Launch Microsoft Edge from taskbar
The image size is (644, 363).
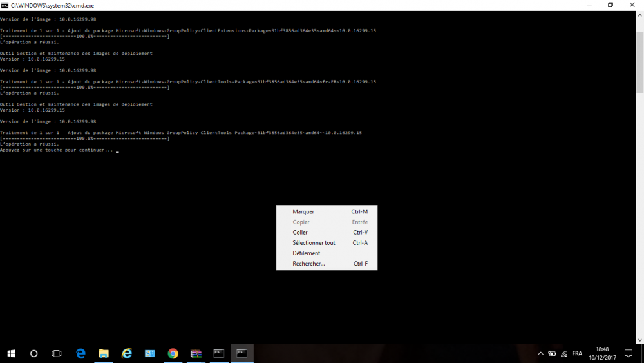pos(81,353)
